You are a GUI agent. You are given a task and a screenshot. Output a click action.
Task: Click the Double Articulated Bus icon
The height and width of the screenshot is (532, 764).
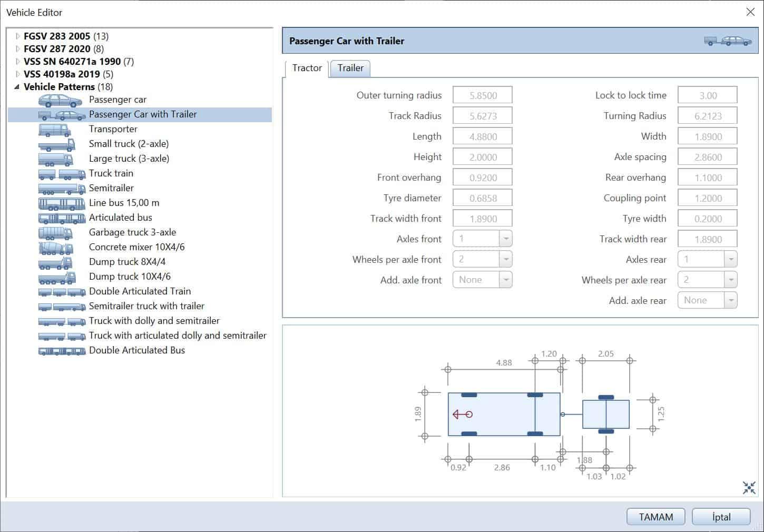click(62, 351)
